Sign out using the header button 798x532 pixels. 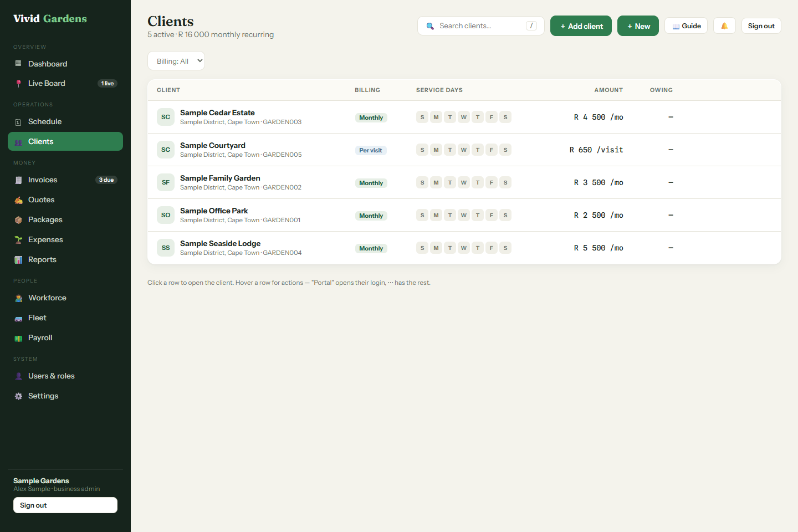761,26
